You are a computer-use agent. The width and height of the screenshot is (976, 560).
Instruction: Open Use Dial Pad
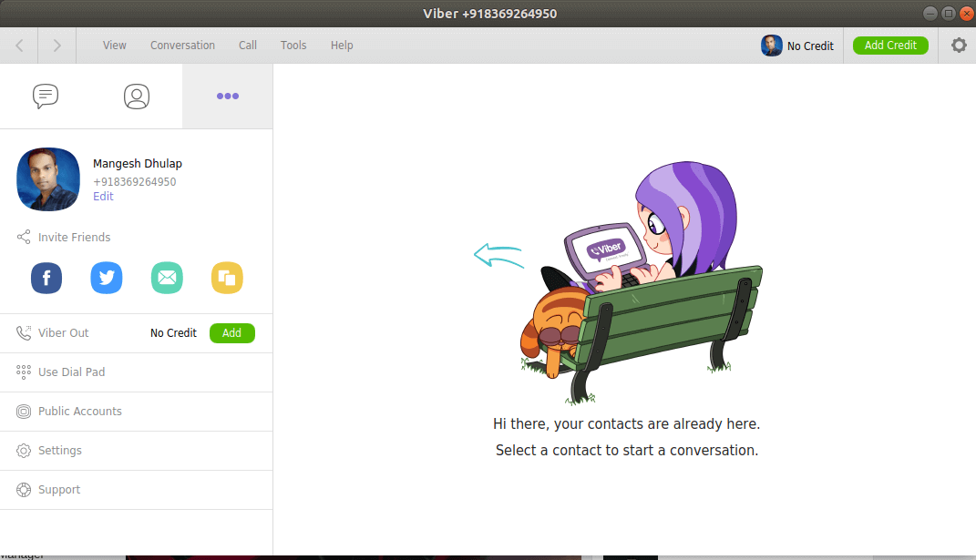[137, 372]
